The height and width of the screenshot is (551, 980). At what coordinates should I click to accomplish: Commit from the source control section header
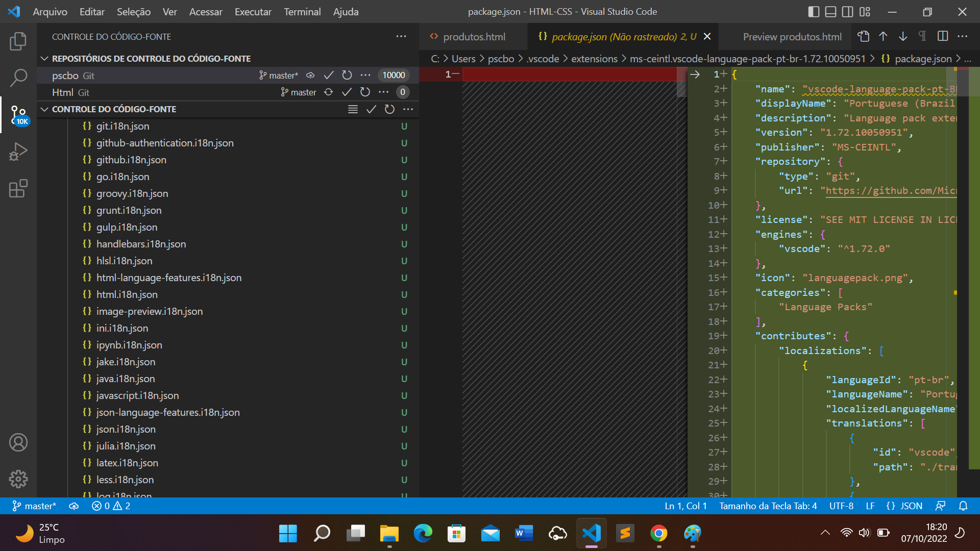pos(371,109)
